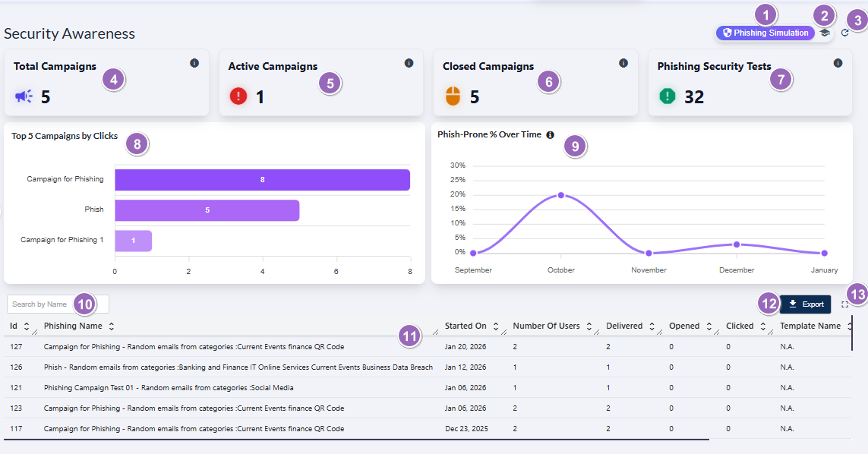Click the info icon beside Phish-Prone % Over Time

point(549,134)
